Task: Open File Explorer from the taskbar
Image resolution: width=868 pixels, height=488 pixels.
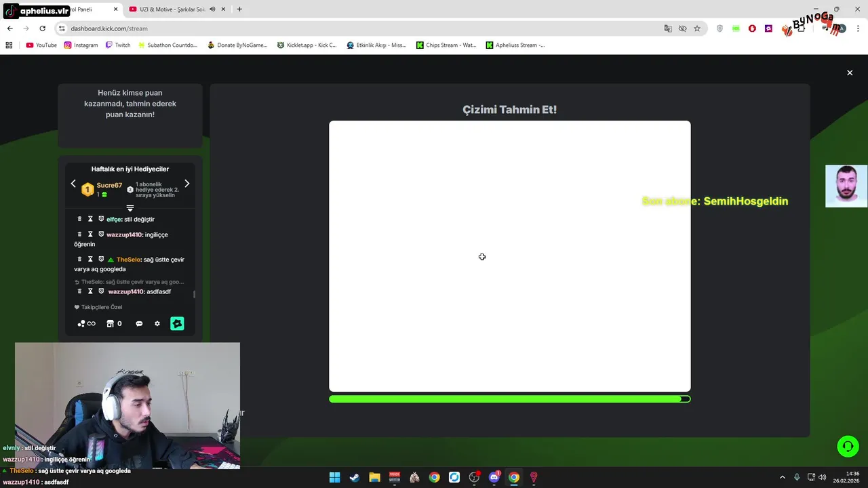Action: [x=374, y=477]
